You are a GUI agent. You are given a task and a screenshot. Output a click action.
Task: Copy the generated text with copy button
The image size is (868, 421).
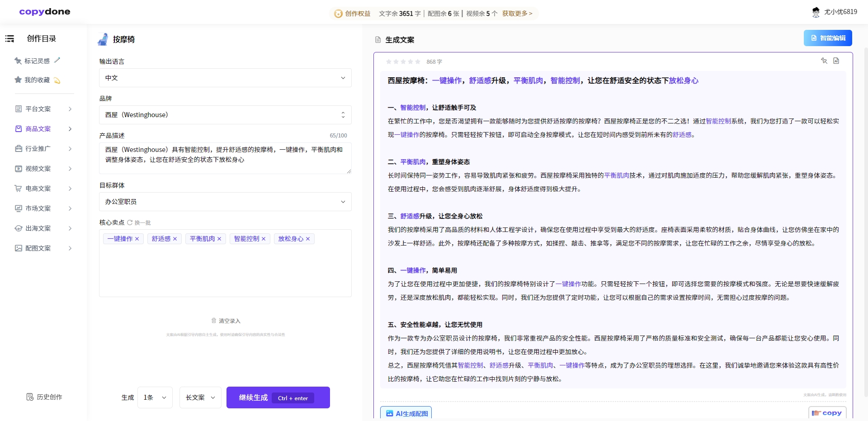(x=827, y=413)
